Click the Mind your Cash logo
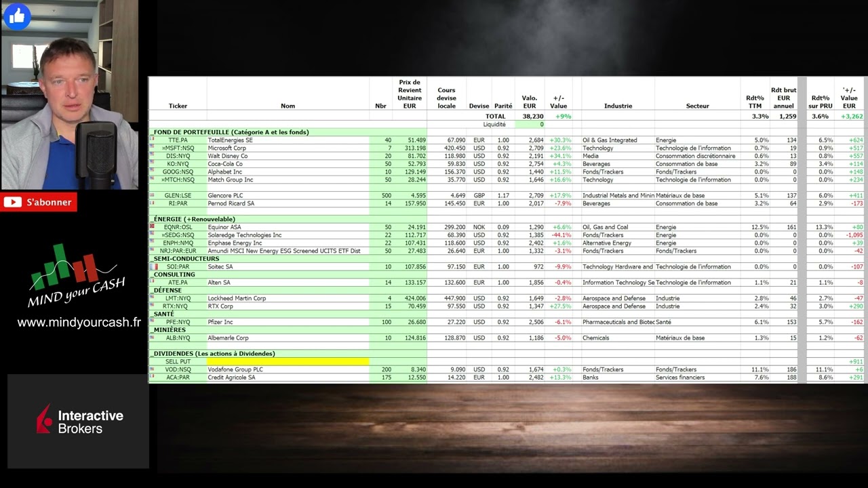The image size is (868, 488). coord(76,276)
